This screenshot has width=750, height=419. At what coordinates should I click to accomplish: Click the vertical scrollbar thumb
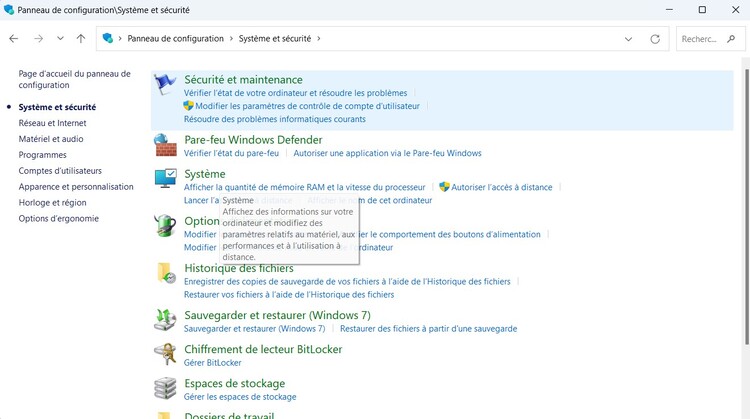pyautogui.click(x=747, y=207)
